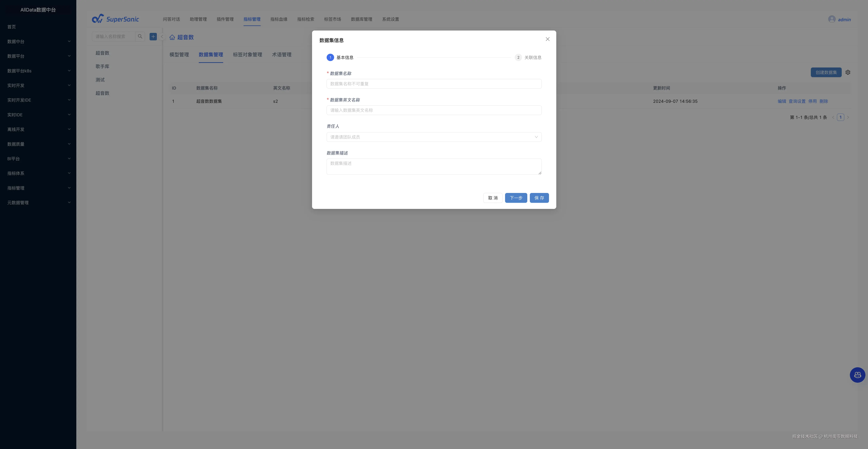
Task: Click the search magnifier icon in the sidebar
Action: pos(140,36)
